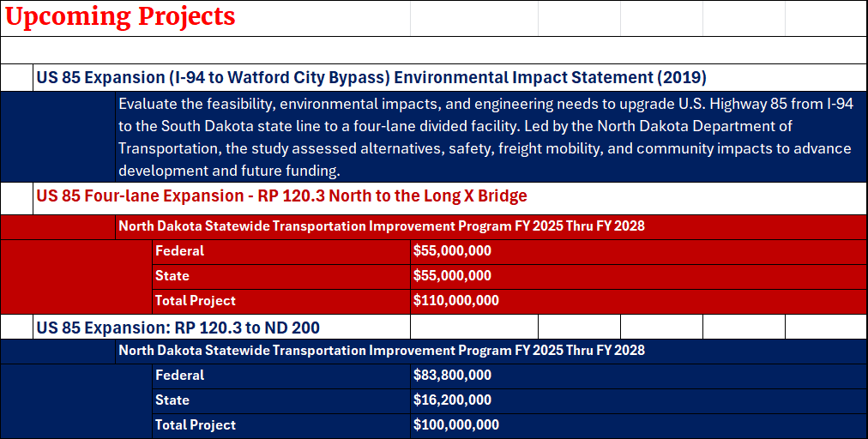Click the red Total Project label cell

pyautogui.click(x=196, y=301)
